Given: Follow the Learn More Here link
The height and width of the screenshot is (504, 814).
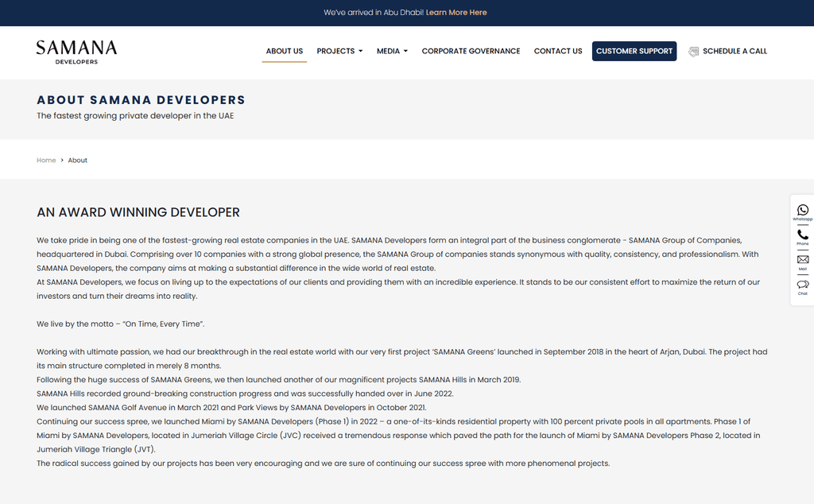Looking at the screenshot, I should (456, 13).
